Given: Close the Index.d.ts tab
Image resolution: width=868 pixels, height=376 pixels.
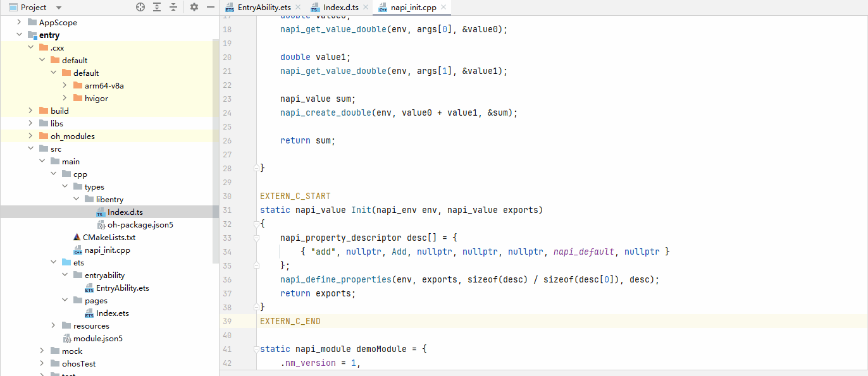Looking at the screenshot, I should (365, 8).
